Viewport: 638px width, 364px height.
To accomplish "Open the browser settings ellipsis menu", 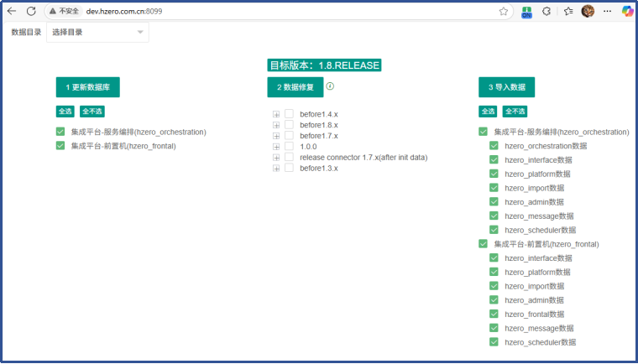I will click(x=608, y=11).
